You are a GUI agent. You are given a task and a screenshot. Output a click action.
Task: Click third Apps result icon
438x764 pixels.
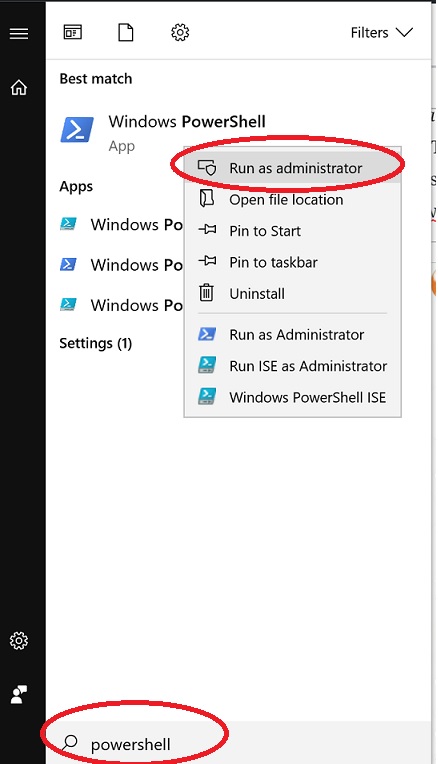coord(68,304)
